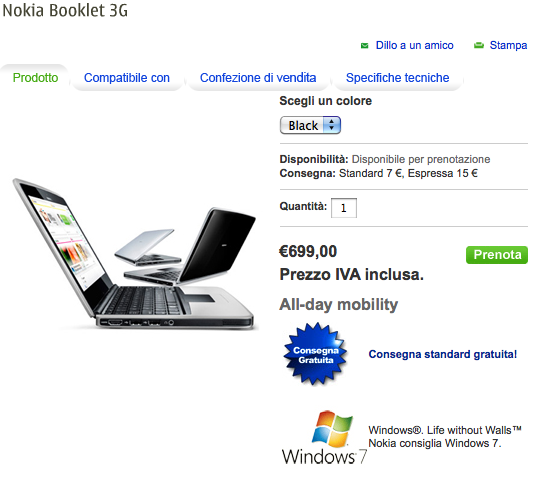
Task: Click the blue Consegna Gratuita badge
Action: (x=315, y=354)
